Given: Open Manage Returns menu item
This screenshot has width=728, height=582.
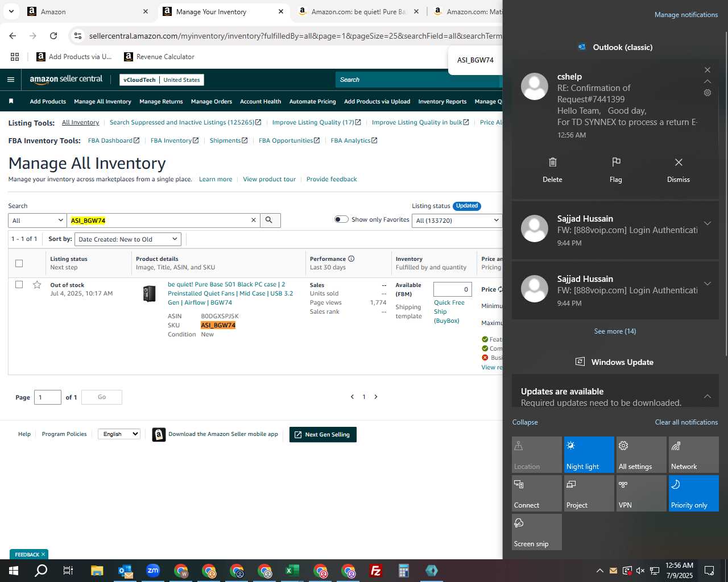Looking at the screenshot, I should pyautogui.click(x=161, y=101).
